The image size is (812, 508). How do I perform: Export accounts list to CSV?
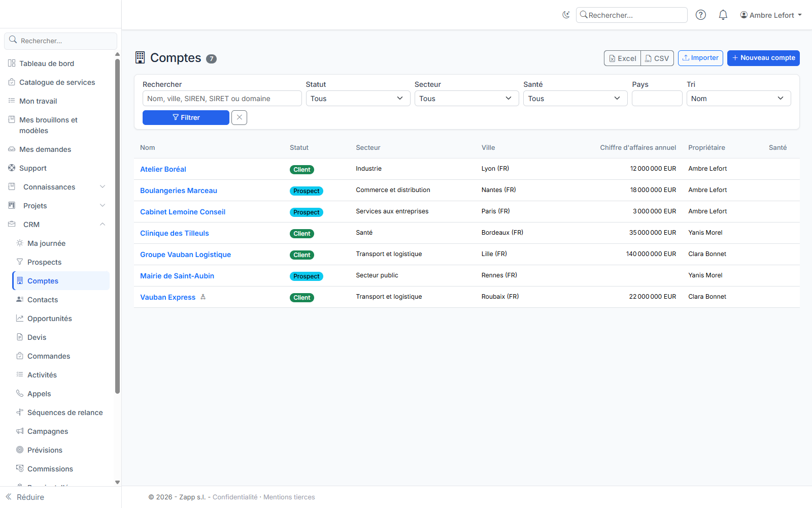click(657, 58)
